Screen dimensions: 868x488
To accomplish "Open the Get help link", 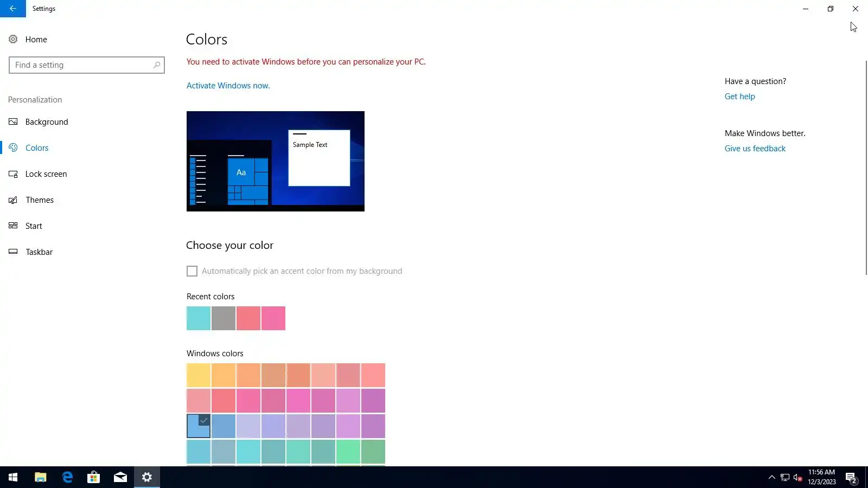I will click(739, 97).
